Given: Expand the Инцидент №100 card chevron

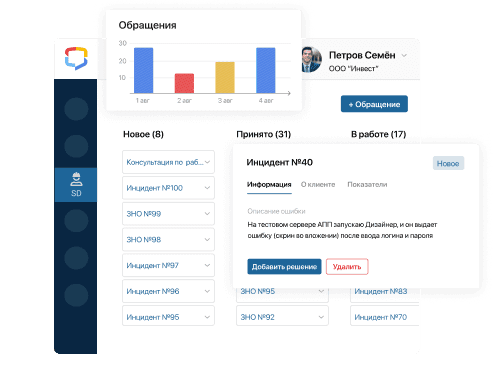Looking at the screenshot, I should click(207, 188).
